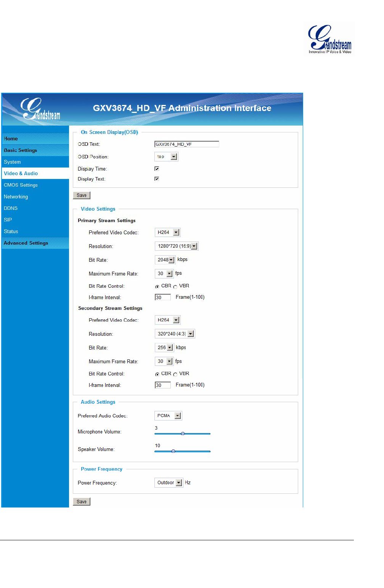Click the On Screen Display(OSD) section heading
The image size is (384, 588).
pos(109,132)
